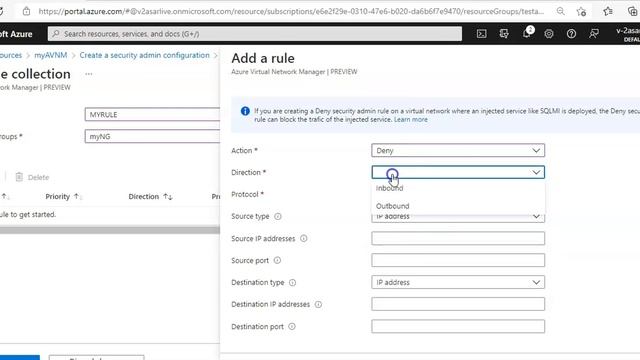Click the horizontal scrollbar under the rules table
640x360 pixels.
[110, 230]
